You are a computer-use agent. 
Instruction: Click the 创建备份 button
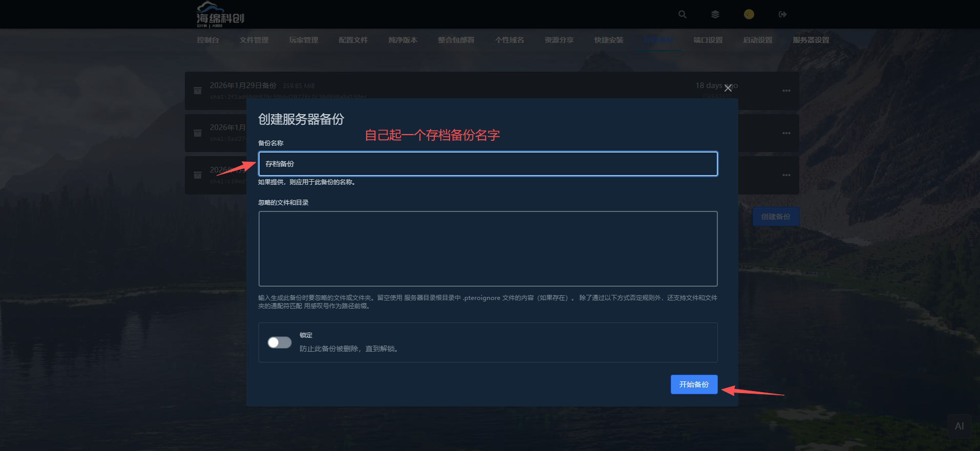click(775, 217)
